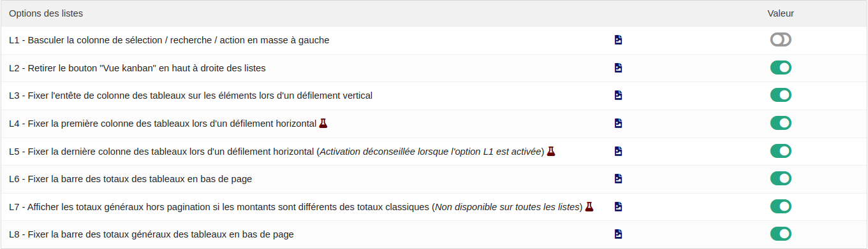Disable L8 fixed general totals bar toggle
The width and height of the screenshot is (868, 249).
pos(781,234)
